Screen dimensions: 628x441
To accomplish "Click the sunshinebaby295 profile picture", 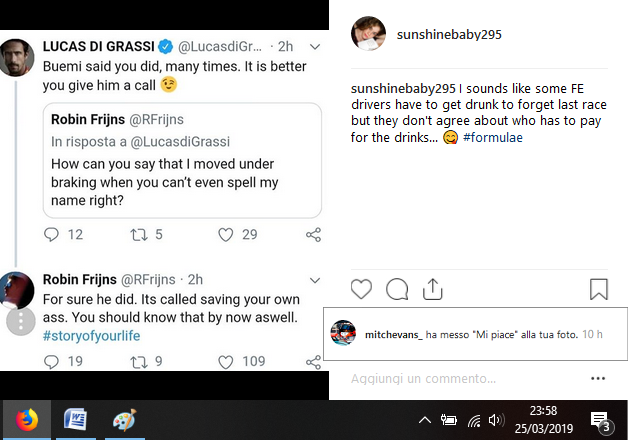I will coord(369,34).
